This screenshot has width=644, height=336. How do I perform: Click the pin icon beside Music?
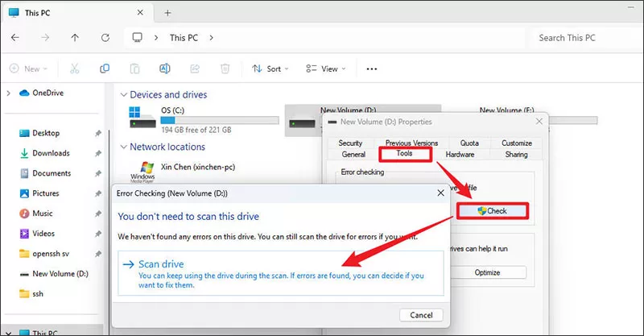click(97, 214)
